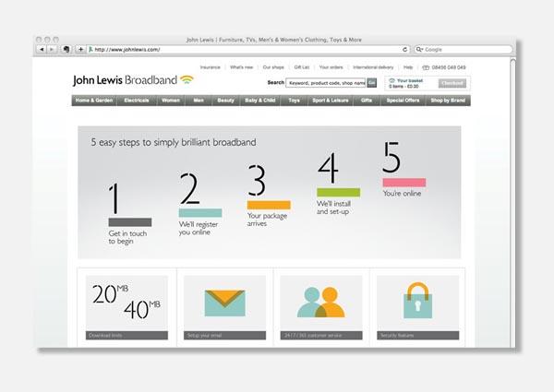Open the Electricals menu
Viewport: 554px width, 392px height.
tap(137, 101)
